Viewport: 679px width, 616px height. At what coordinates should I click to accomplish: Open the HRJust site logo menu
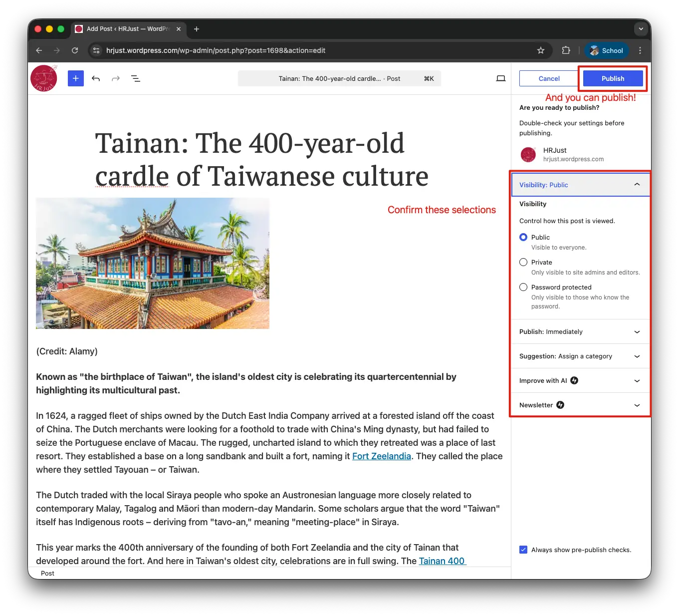(x=44, y=78)
